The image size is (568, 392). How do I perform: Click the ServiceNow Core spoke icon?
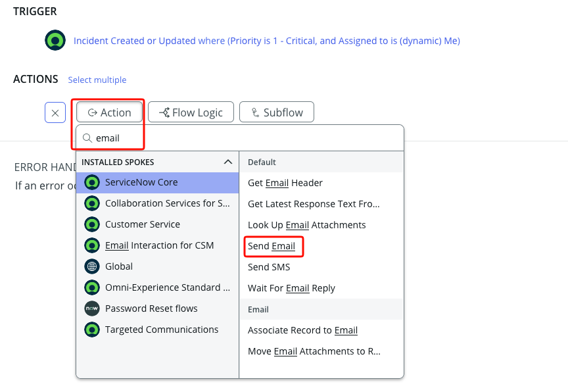point(93,182)
